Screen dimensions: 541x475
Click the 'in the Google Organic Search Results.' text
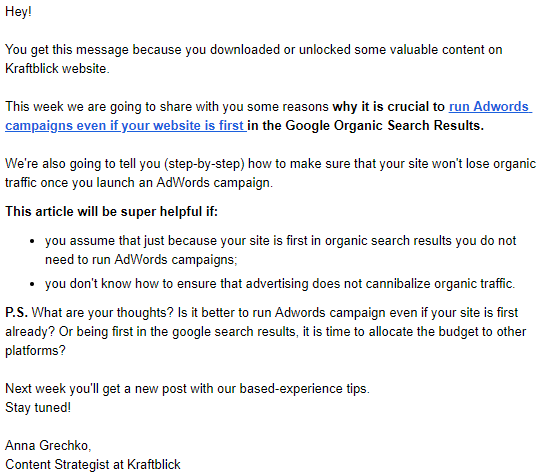(x=366, y=126)
